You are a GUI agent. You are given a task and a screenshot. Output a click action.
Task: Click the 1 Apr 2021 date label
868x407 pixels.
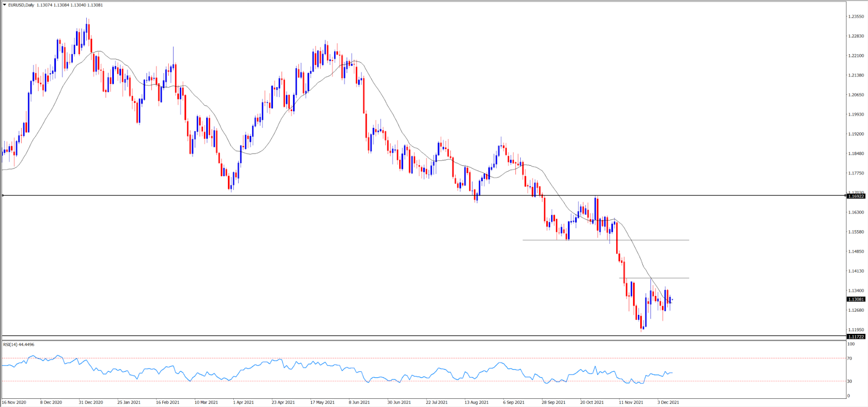click(243, 402)
